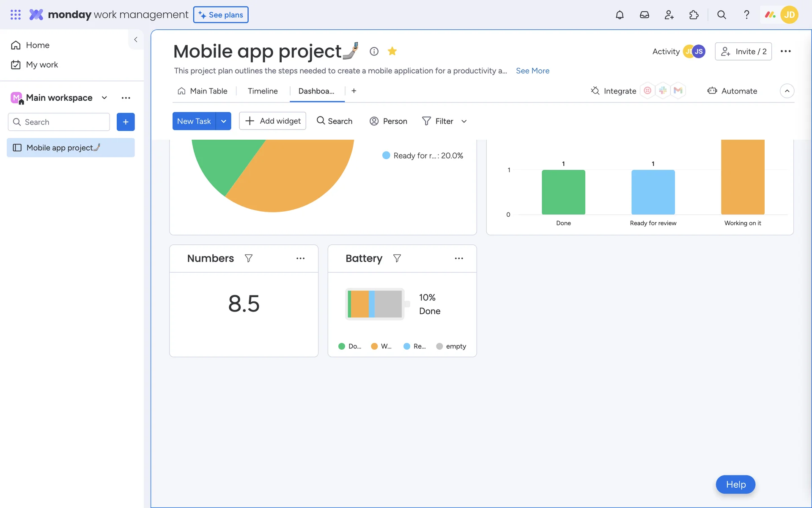Click the Add widget button
The image size is (812, 508).
click(x=272, y=121)
